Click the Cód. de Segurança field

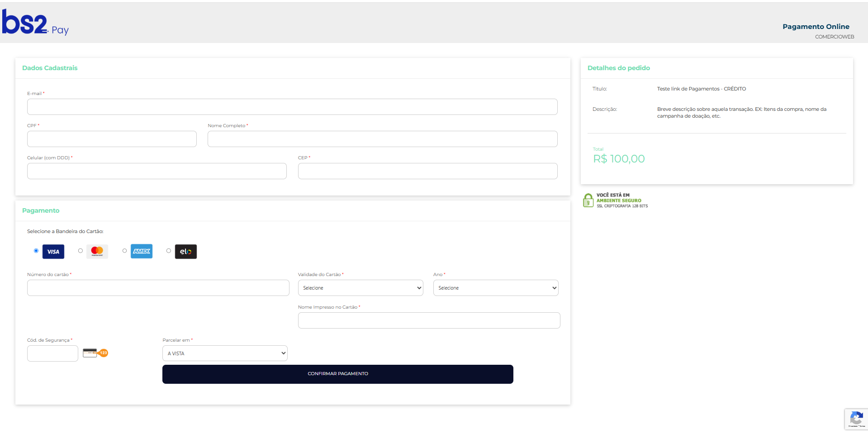(x=52, y=353)
